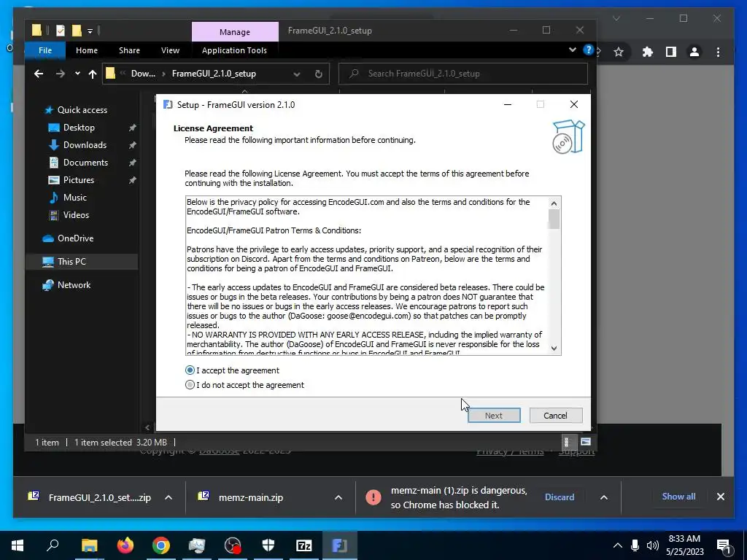Select the Manage contextual tab
The image size is (747, 560).
235,32
